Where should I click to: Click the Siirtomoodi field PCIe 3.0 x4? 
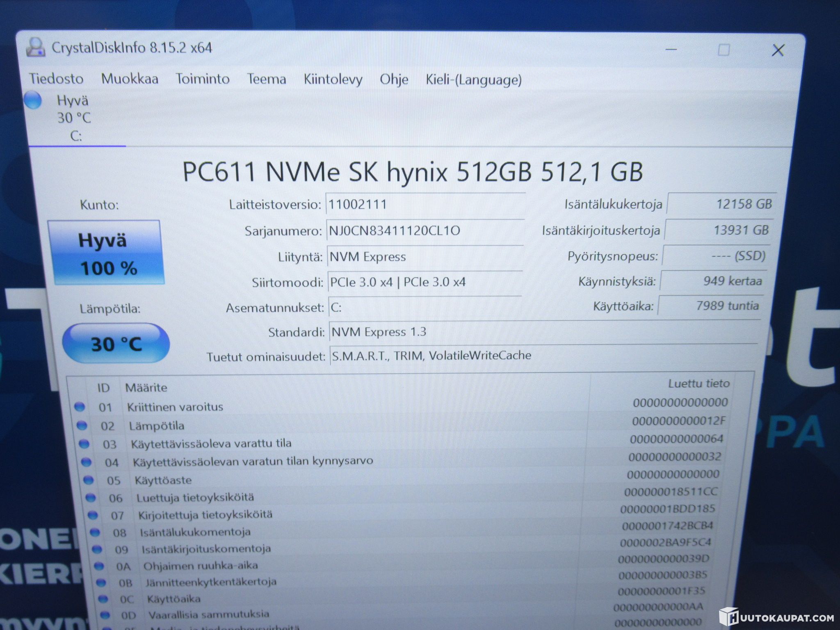pyautogui.click(x=425, y=282)
